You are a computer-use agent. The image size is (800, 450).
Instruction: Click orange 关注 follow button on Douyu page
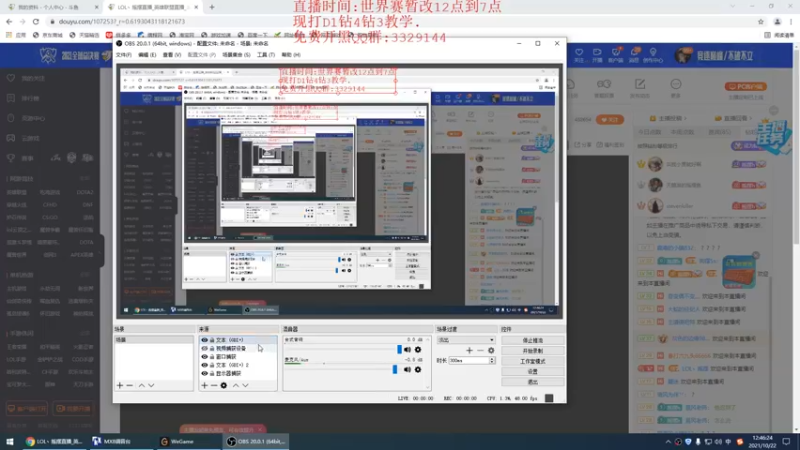[610, 120]
